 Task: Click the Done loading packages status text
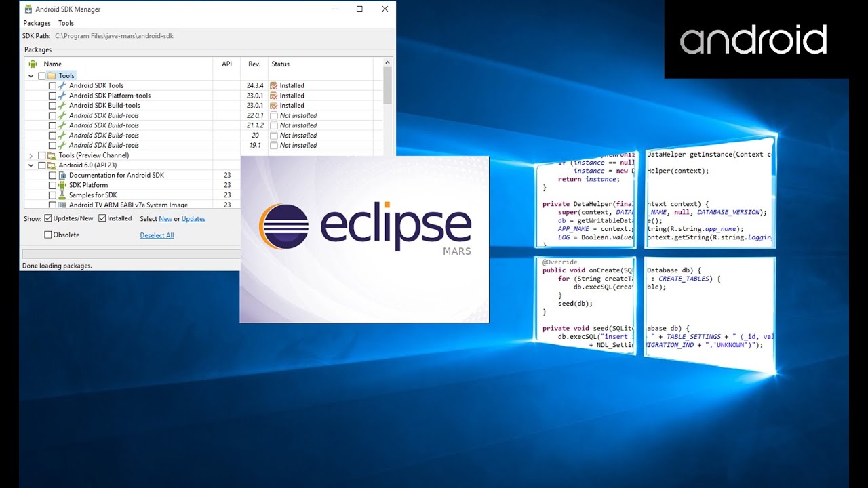click(x=57, y=266)
